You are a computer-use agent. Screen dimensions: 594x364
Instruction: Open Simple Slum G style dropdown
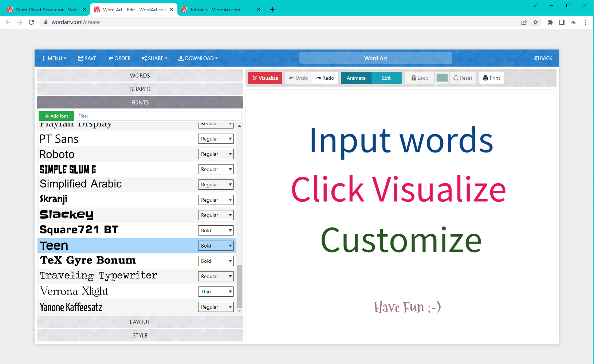click(216, 169)
